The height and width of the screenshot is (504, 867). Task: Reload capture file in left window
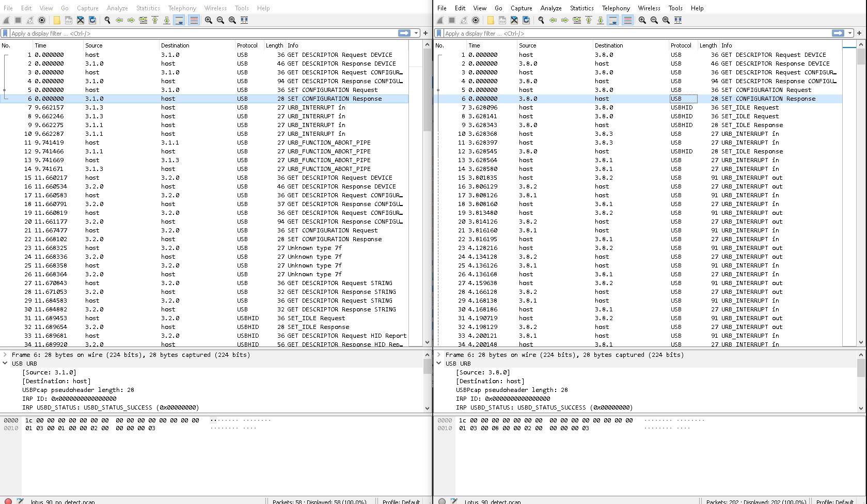(x=92, y=20)
